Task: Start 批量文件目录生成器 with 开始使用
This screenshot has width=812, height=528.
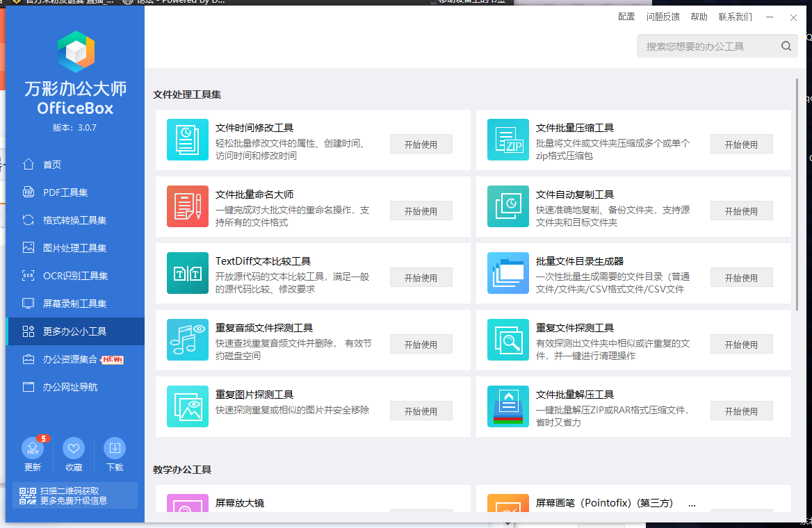Action: tap(741, 277)
